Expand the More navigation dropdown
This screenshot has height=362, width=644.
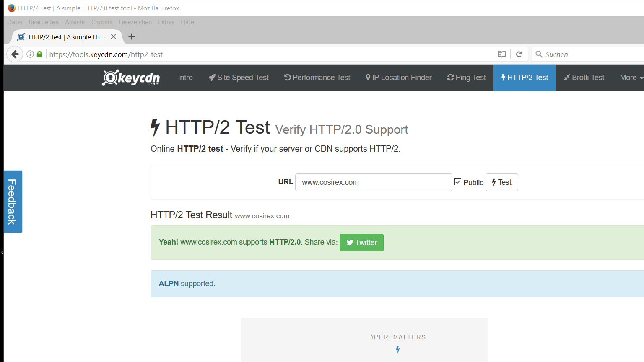pyautogui.click(x=631, y=78)
